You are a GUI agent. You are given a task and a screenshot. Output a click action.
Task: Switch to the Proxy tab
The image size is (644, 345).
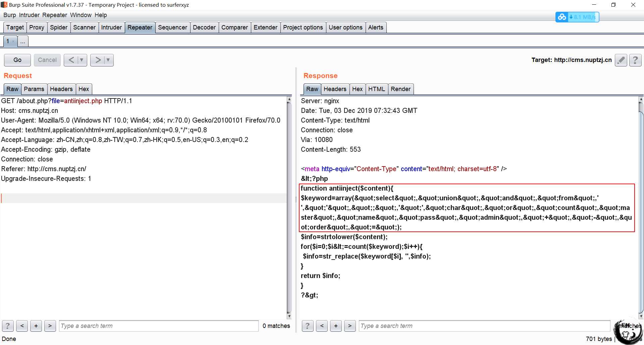(x=37, y=27)
